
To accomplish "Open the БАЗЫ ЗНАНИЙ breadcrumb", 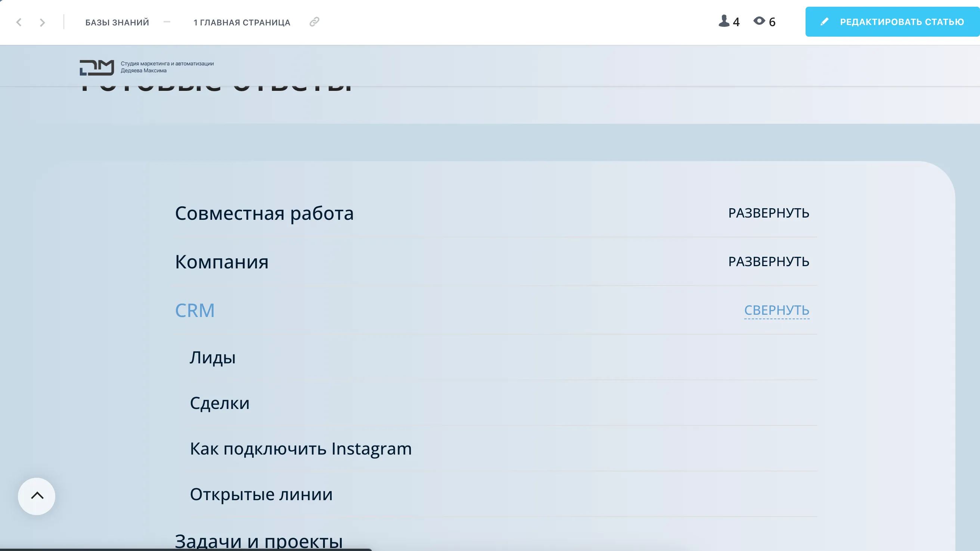I will 117,22.
